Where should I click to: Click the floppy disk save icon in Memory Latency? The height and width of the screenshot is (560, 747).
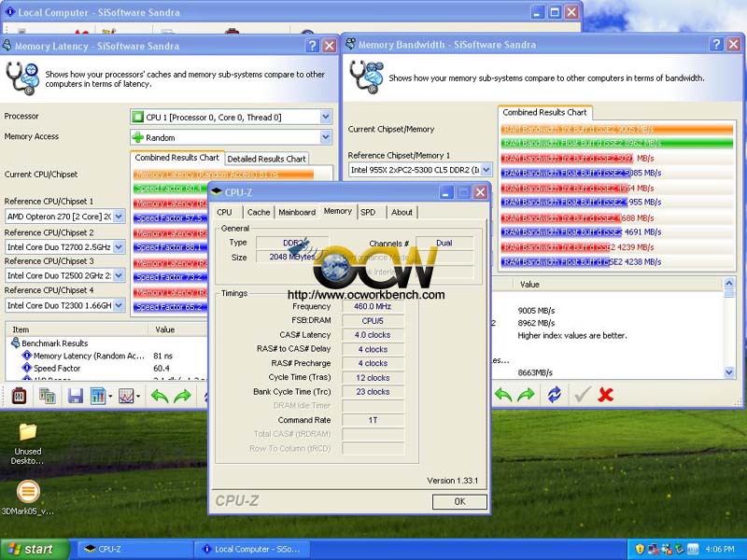click(x=76, y=395)
